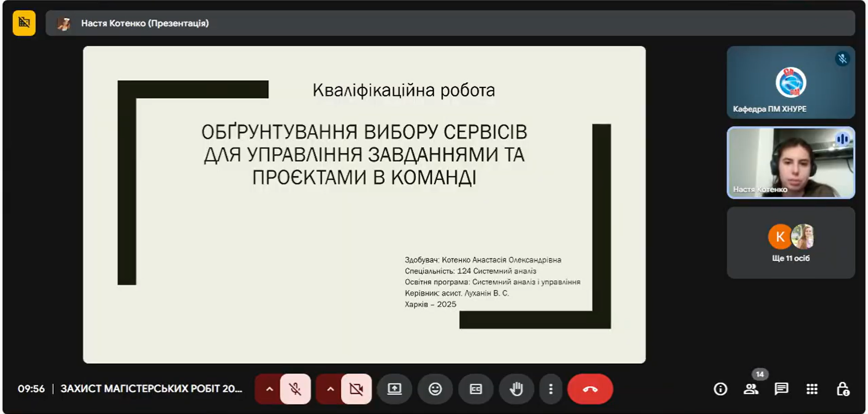The image size is (868, 414).
Task: Open host controls lock icon
Action: point(843,389)
